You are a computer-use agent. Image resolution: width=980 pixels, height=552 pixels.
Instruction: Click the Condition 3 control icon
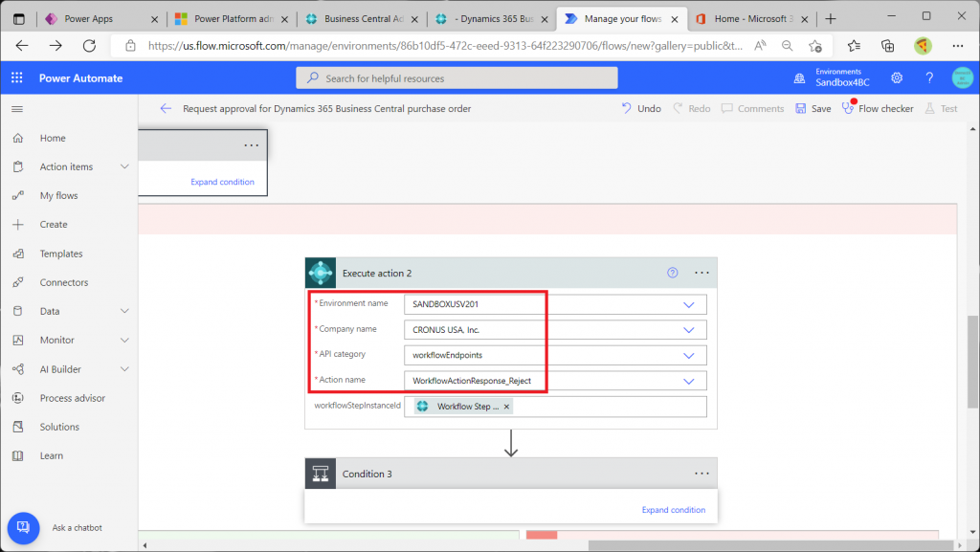[321, 474]
